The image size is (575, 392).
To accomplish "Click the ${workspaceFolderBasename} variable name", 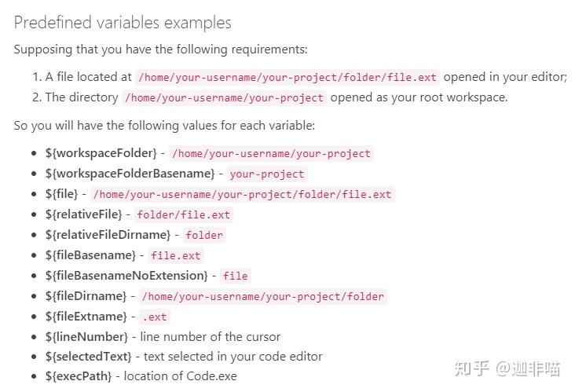I will click(x=130, y=174).
